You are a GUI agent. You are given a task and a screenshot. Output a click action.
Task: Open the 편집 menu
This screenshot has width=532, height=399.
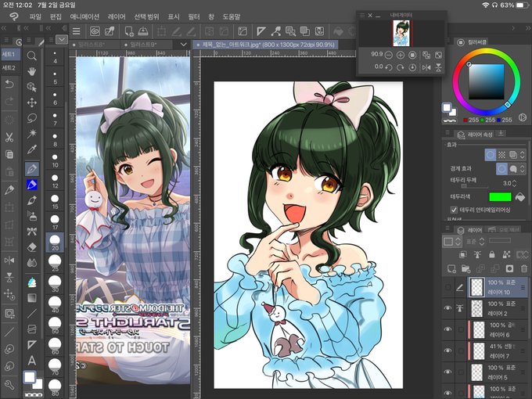point(56,16)
